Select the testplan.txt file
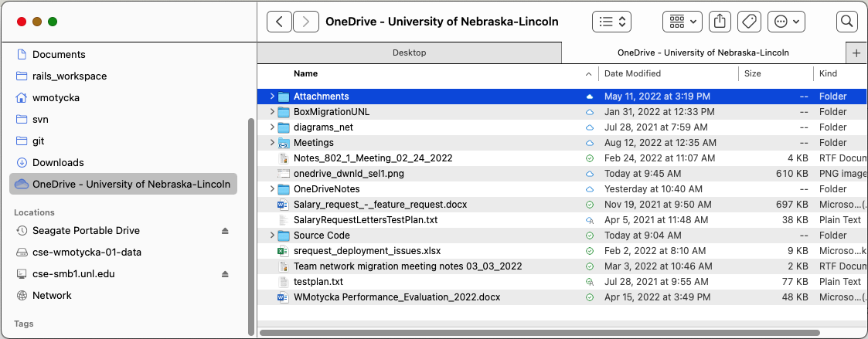Viewport: 868px width, 339px height. [318, 282]
